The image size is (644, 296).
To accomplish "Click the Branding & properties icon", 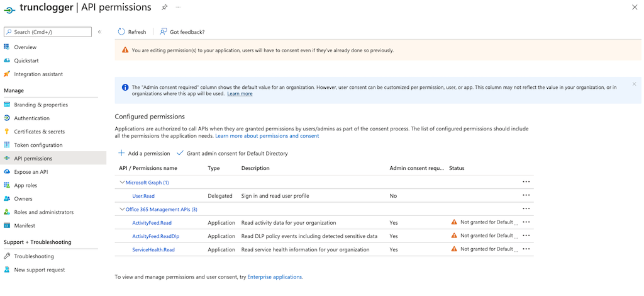I will (x=6, y=105).
